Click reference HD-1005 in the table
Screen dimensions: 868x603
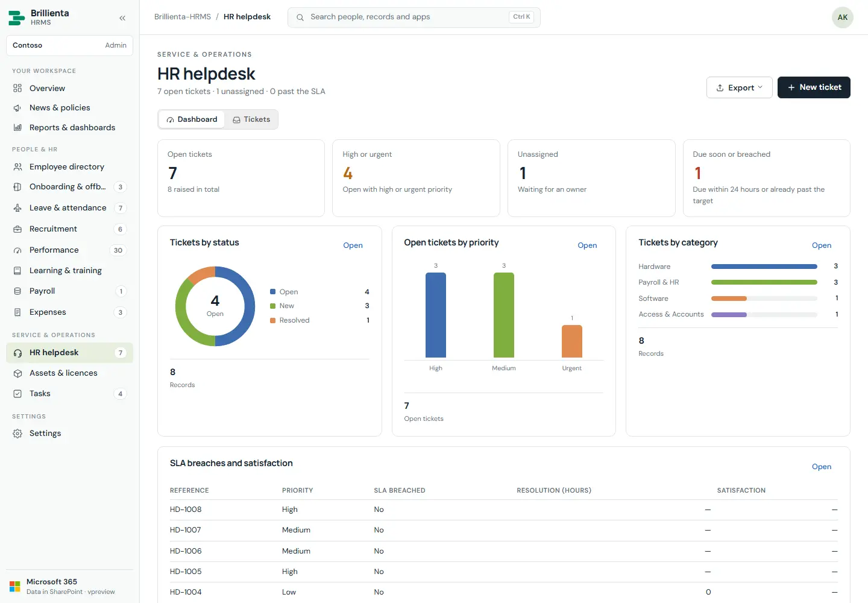186,572
